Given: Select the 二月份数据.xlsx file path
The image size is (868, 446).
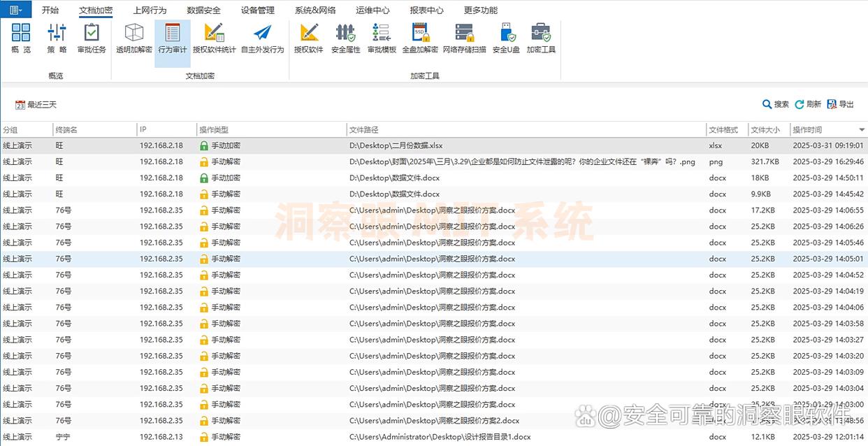Looking at the screenshot, I should pos(396,145).
